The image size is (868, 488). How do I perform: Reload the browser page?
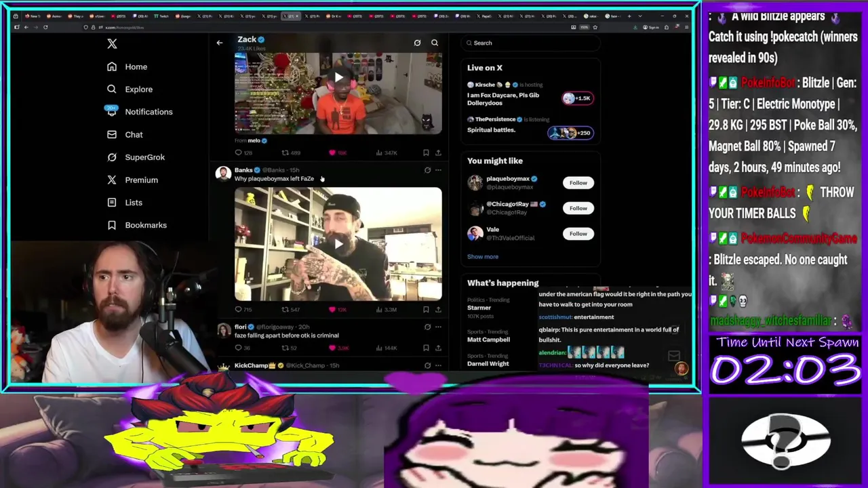(45, 27)
